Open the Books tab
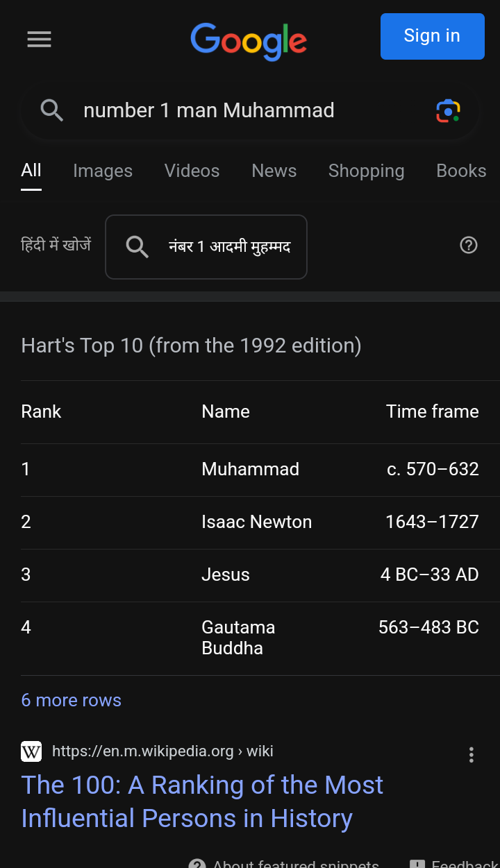The height and width of the screenshot is (868, 500). tap(461, 171)
